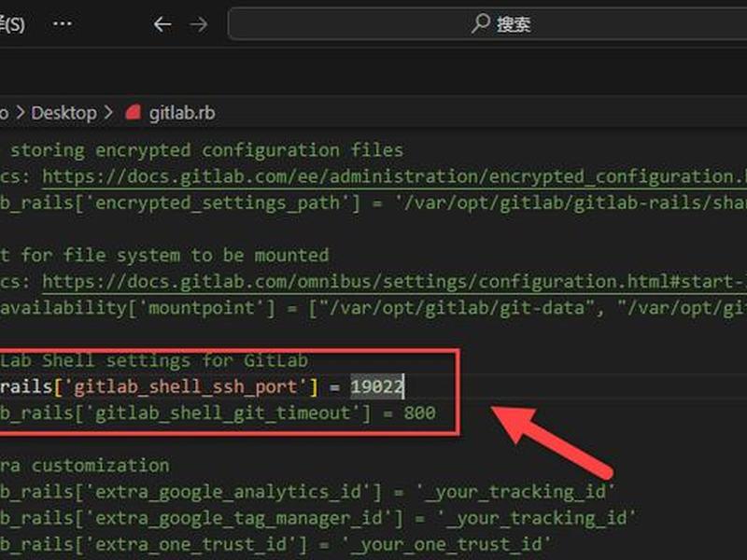Click the 'Shell settings for GitLab' comment
The height and width of the screenshot is (560, 747).
point(175,360)
